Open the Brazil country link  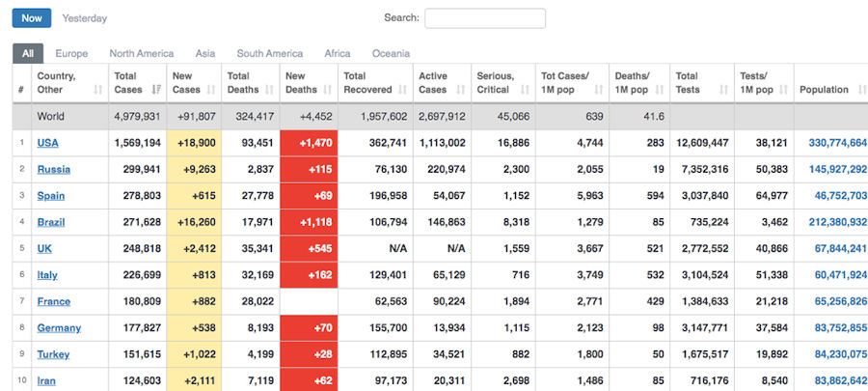pos(51,222)
